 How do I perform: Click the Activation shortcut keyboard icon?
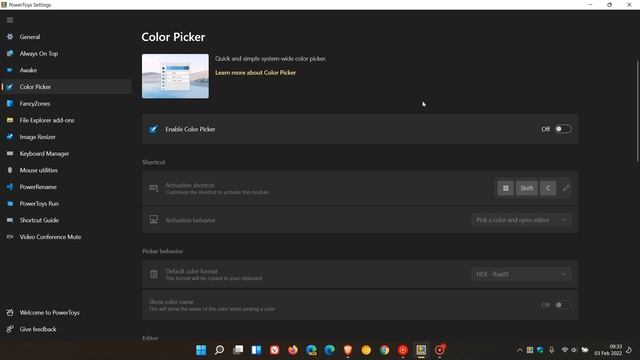153,188
